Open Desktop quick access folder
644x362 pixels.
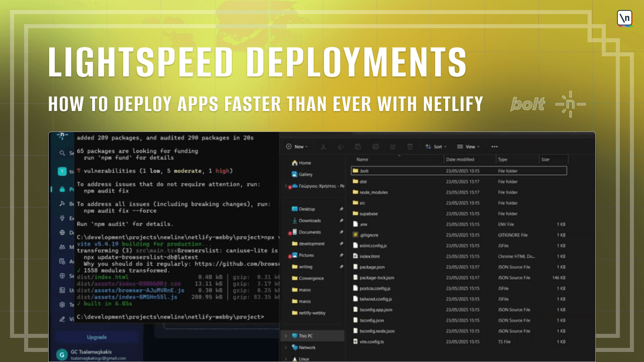pyautogui.click(x=303, y=209)
